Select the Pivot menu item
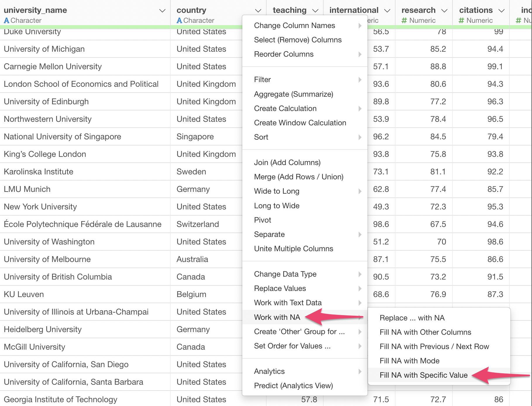This screenshot has height=406, width=532. [305, 220]
